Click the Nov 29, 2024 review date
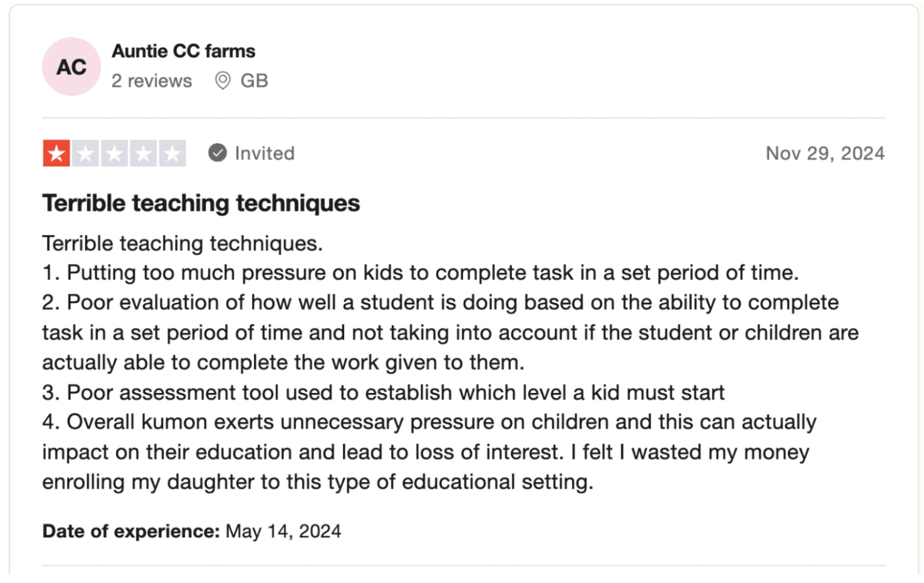924x583 pixels. pyautogui.click(x=825, y=153)
